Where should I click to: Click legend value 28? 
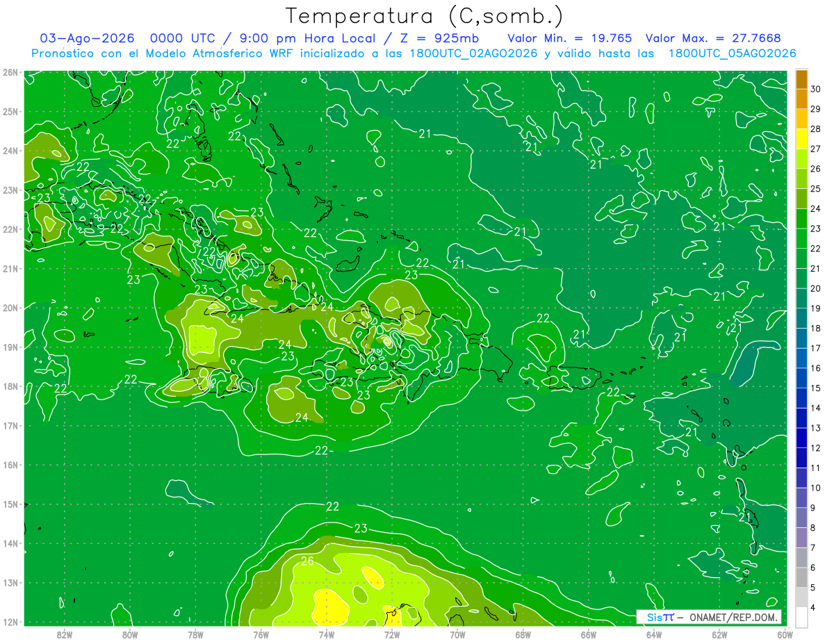pos(816,129)
